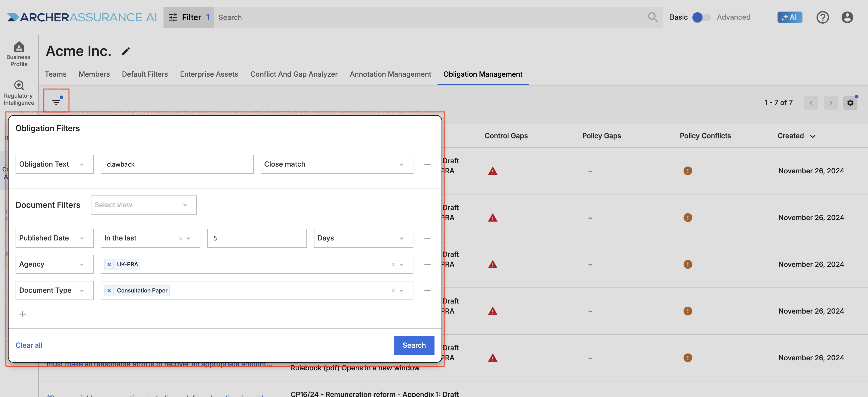Viewport: 868px width, 397px height.
Task: Go to next results page arrow
Action: (831, 103)
